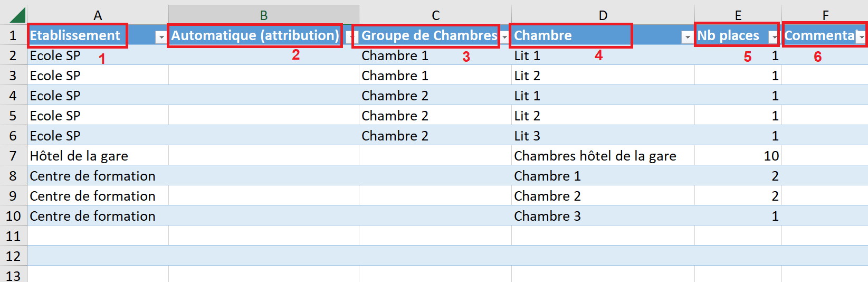Select column A header
868x282 pixels.
[x=98, y=15]
